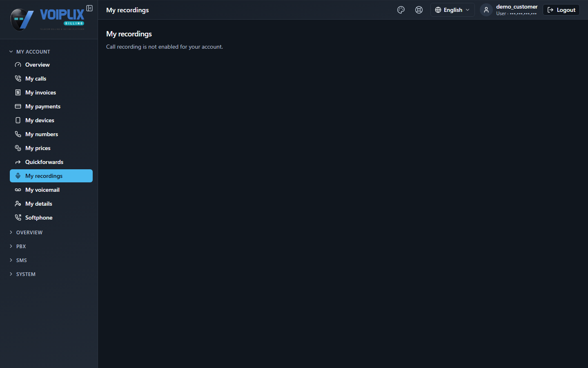
Task: Open My prices page
Action: [51, 148]
